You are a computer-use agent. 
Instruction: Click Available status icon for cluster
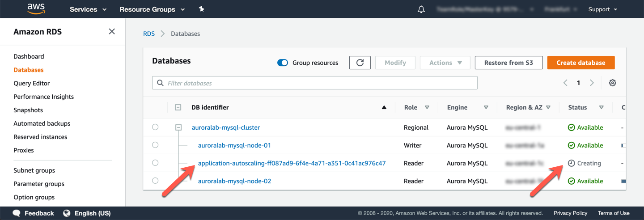[571, 127]
